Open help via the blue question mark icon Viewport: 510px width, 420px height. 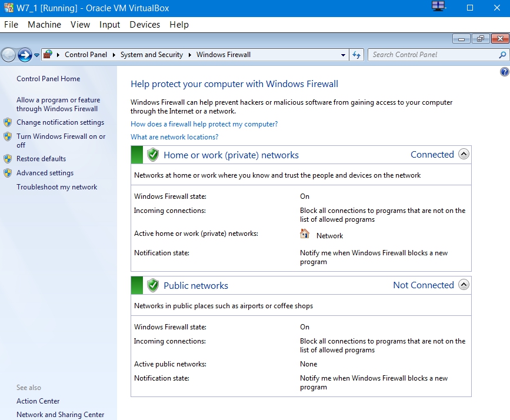(x=505, y=72)
